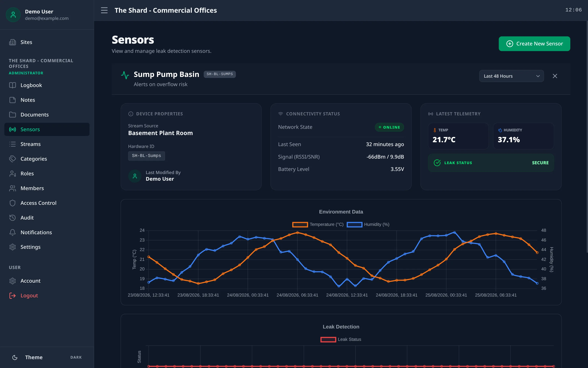Click the temperature thermometer icon
The image size is (588, 368).
point(435,130)
